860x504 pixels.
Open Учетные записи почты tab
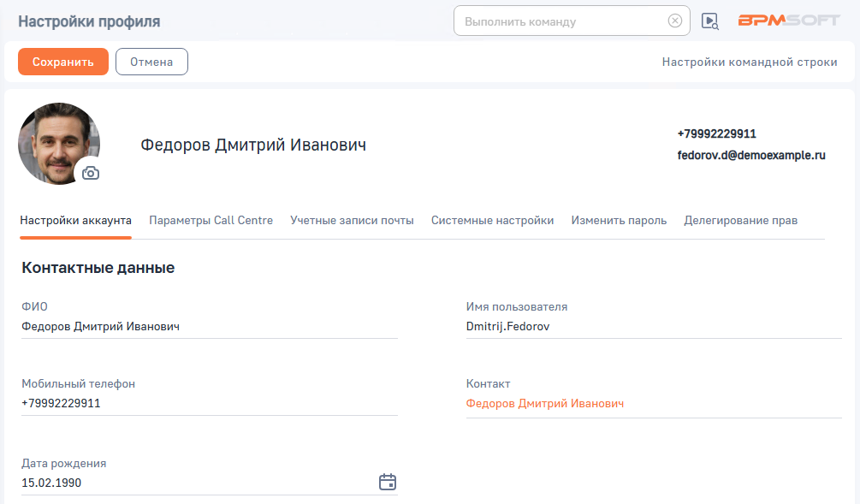tap(352, 221)
